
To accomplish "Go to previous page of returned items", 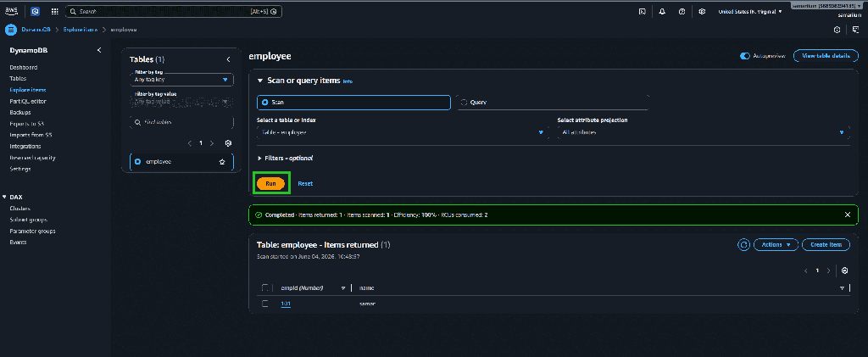I will pos(806,271).
